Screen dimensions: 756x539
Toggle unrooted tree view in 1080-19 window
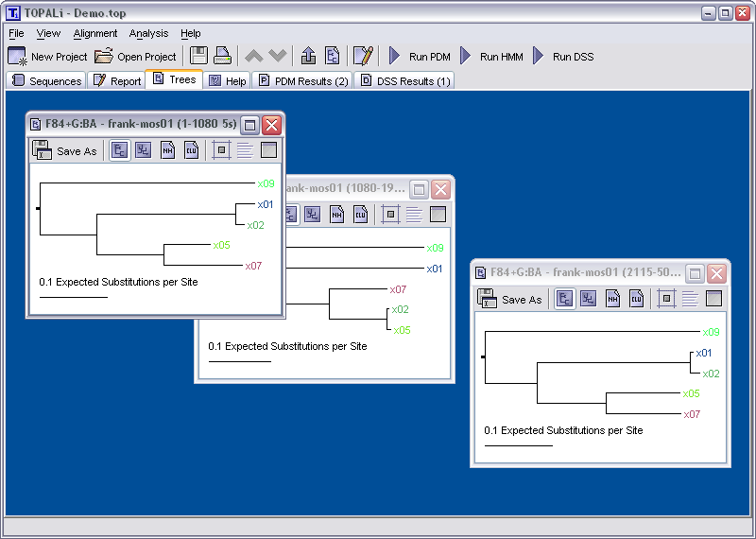[x=313, y=215]
